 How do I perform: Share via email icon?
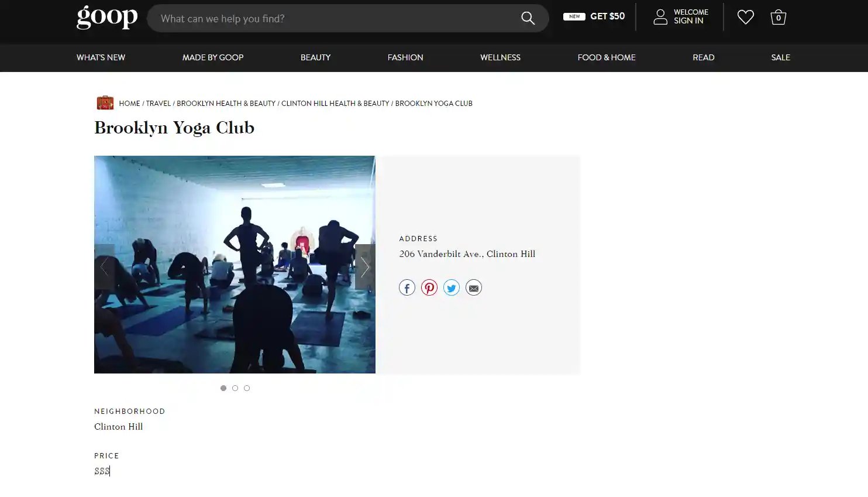pyautogui.click(x=474, y=287)
